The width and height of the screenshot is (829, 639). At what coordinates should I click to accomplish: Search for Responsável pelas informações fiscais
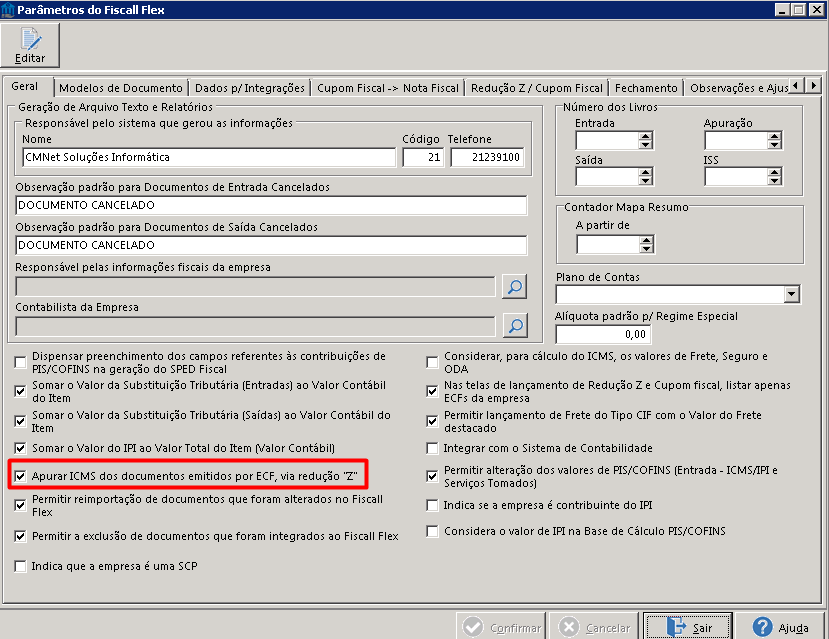(x=514, y=286)
